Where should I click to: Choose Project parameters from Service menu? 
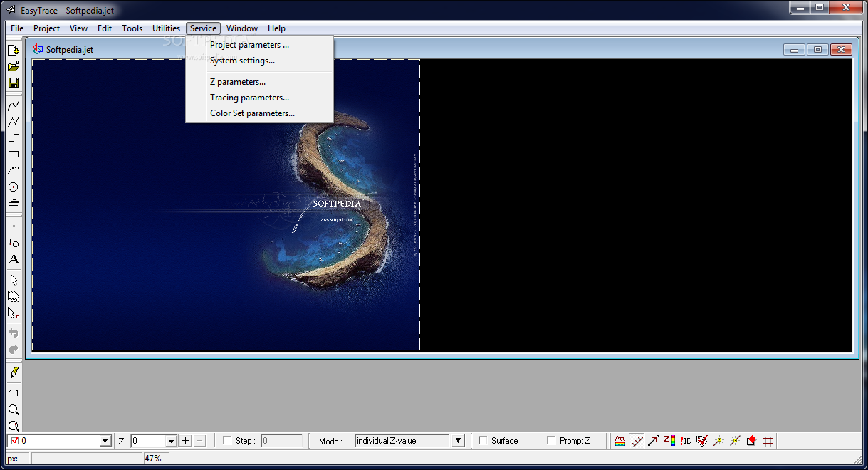(x=259, y=45)
